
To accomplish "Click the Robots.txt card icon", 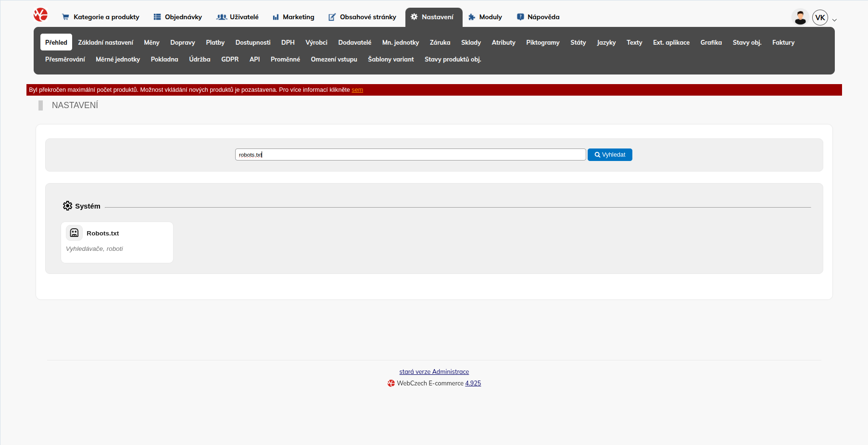I will tap(74, 233).
